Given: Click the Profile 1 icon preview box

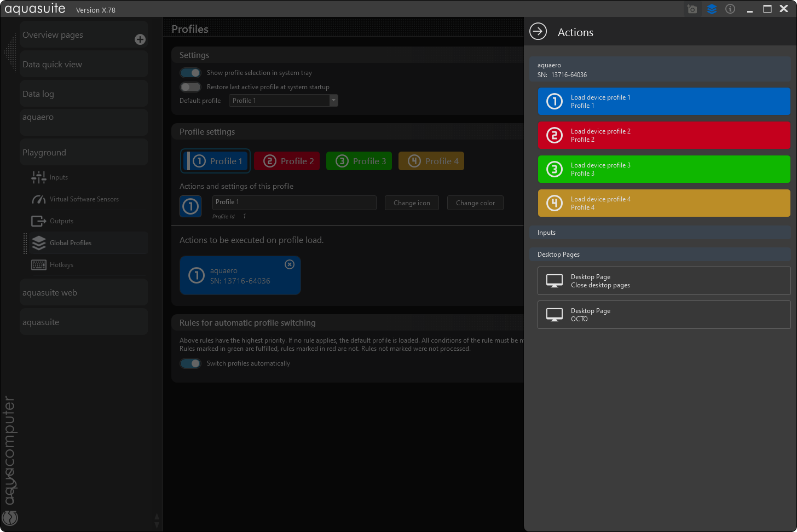Looking at the screenshot, I should tap(190, 206).
